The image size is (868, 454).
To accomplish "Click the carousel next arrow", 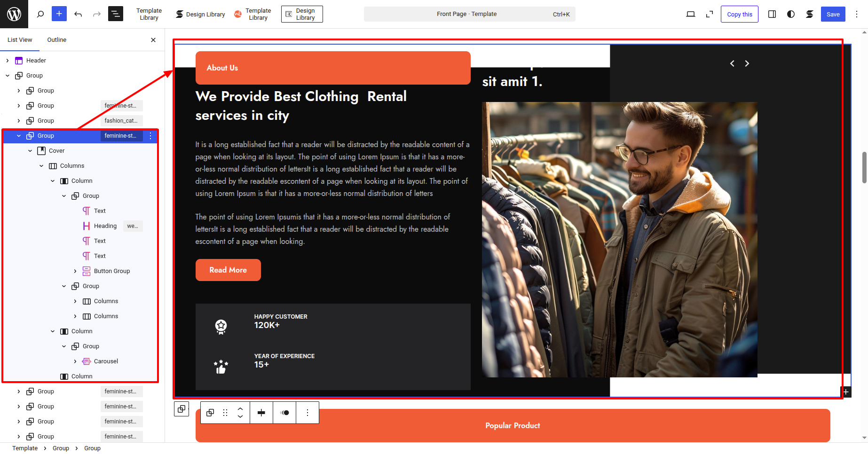I will 747,63.
